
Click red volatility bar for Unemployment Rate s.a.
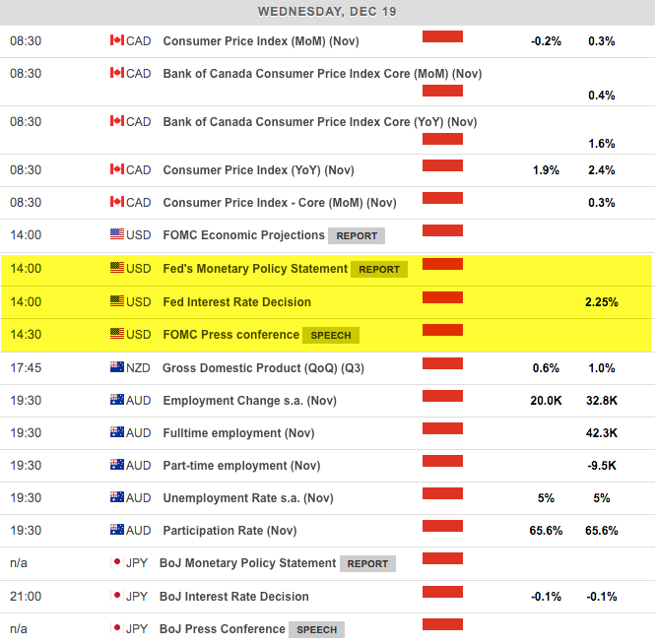point(442,493)
